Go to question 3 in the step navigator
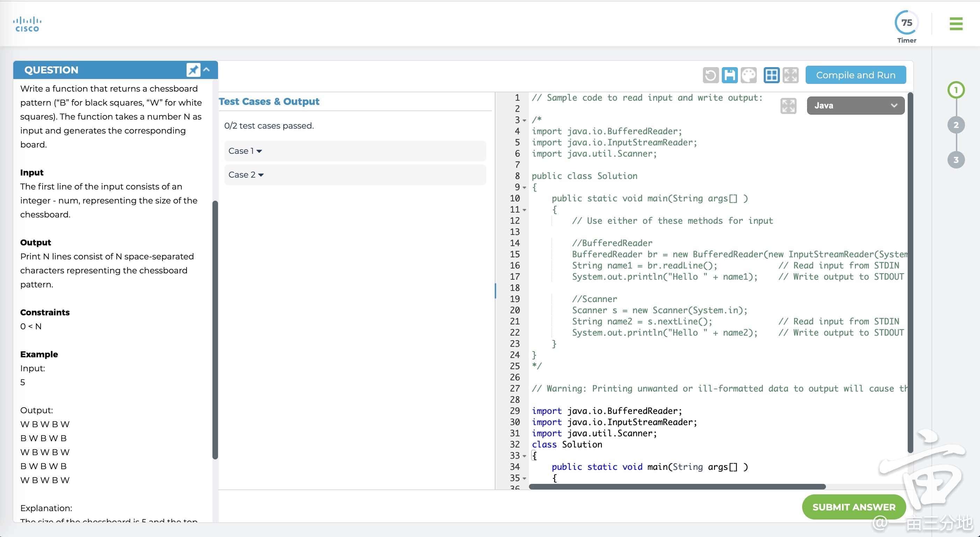This screenshot has height=537, width=980. (956, 160)
